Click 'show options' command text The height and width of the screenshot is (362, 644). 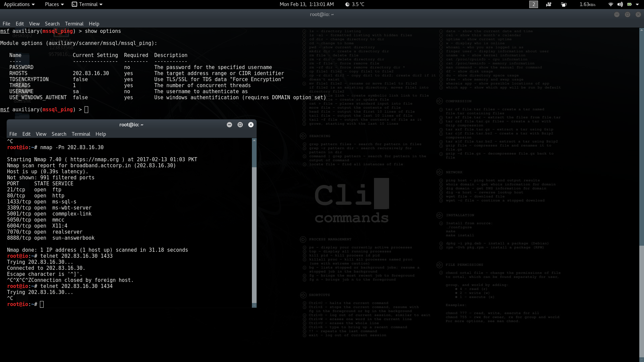[103, 31]
